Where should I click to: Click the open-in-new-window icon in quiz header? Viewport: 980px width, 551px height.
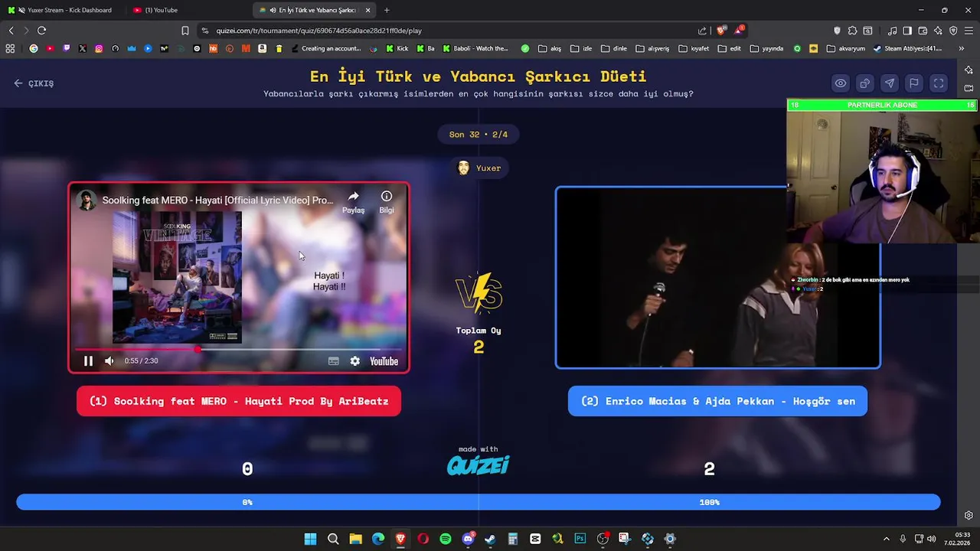pos(865,83)
